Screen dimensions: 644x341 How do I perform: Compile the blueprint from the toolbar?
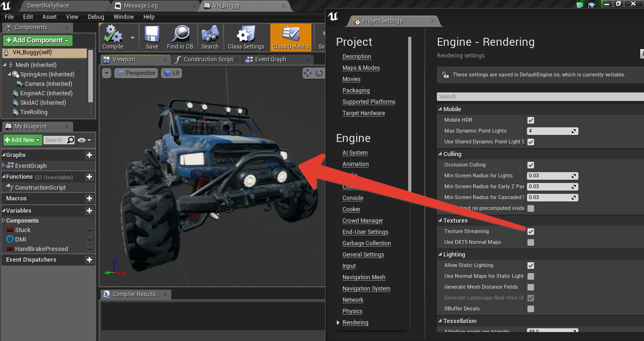[x=113, y=37]
